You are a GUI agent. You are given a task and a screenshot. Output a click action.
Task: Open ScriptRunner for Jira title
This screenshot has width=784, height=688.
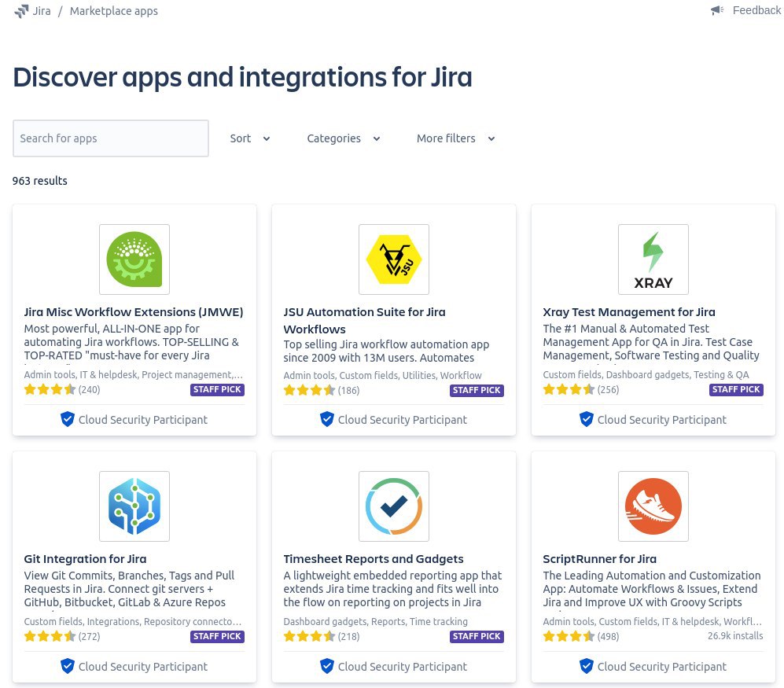tap(599, 559)
